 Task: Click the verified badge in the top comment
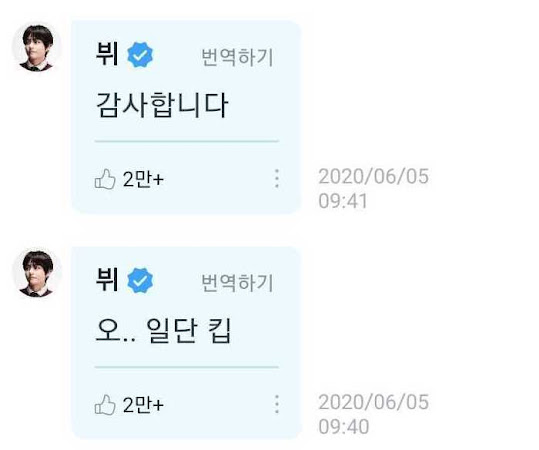140,55
